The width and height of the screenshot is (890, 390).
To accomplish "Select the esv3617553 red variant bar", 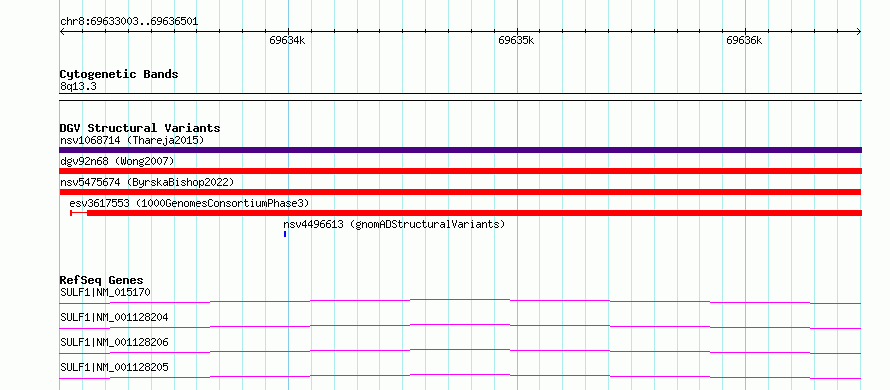I will [474, 213].
